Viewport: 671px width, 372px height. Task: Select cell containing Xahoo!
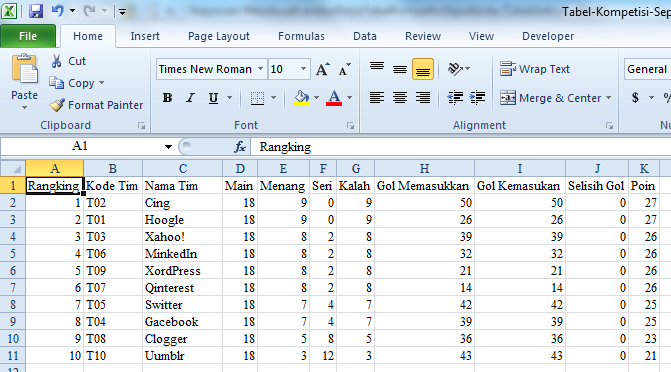point(183,237)
